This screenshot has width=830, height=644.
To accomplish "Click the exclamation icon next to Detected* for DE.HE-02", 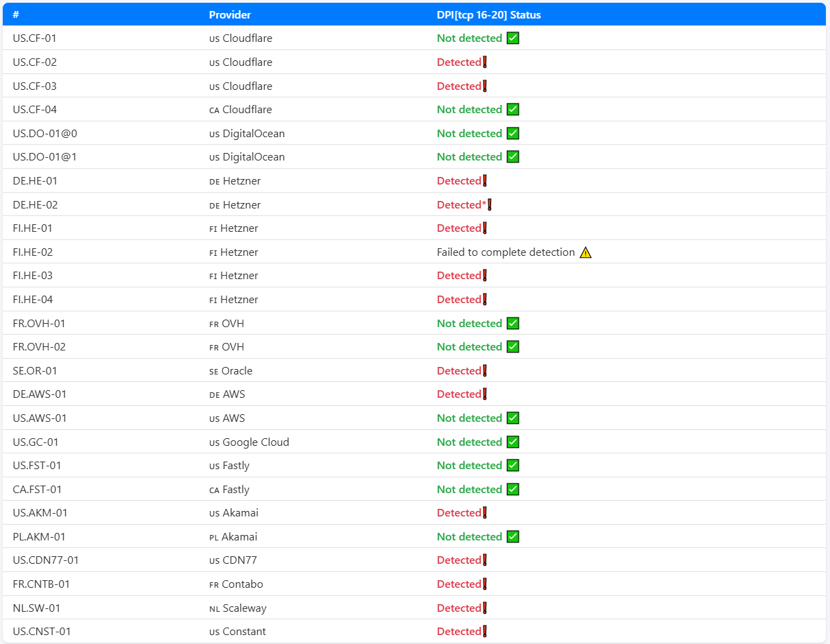I will (490, 205).
